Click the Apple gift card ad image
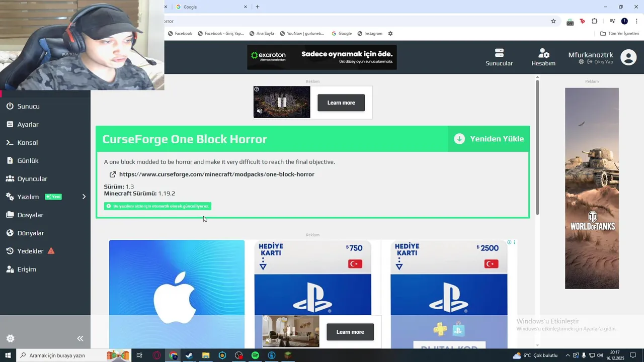This screenshot has width=644, height=362. click(177, 294)
